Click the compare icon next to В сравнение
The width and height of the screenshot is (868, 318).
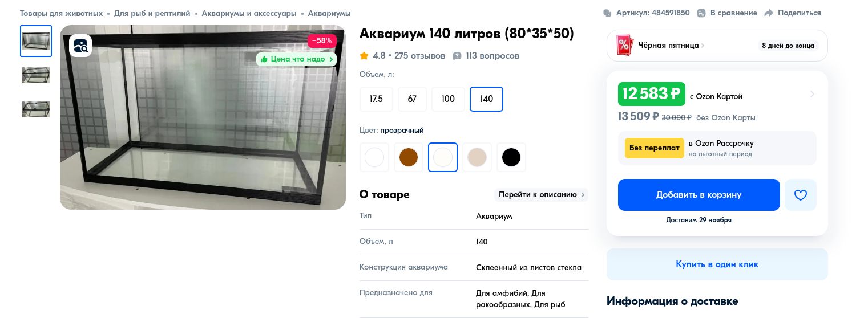click(x=702, y=13)
